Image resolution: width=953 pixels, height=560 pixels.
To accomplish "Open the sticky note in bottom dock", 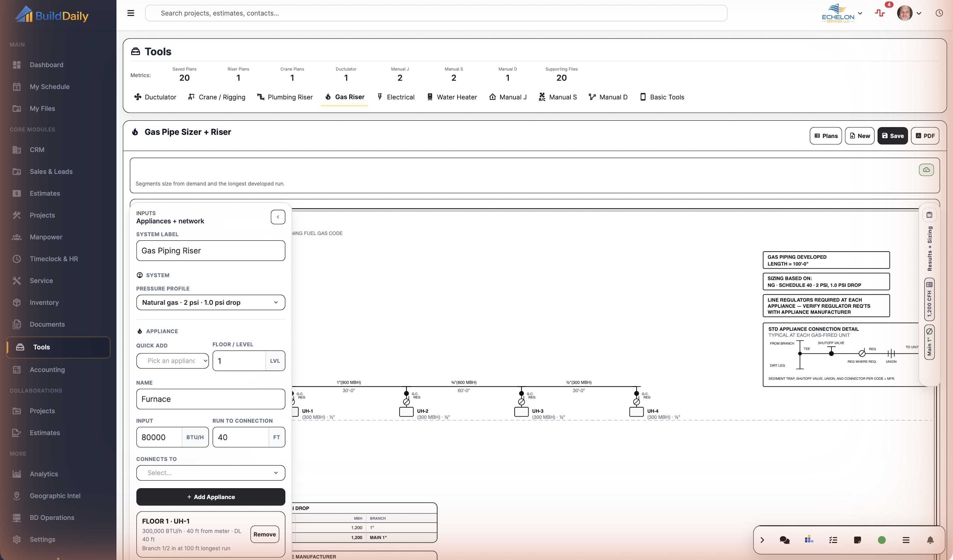I will pyautogui.click(x=858, y=540).
